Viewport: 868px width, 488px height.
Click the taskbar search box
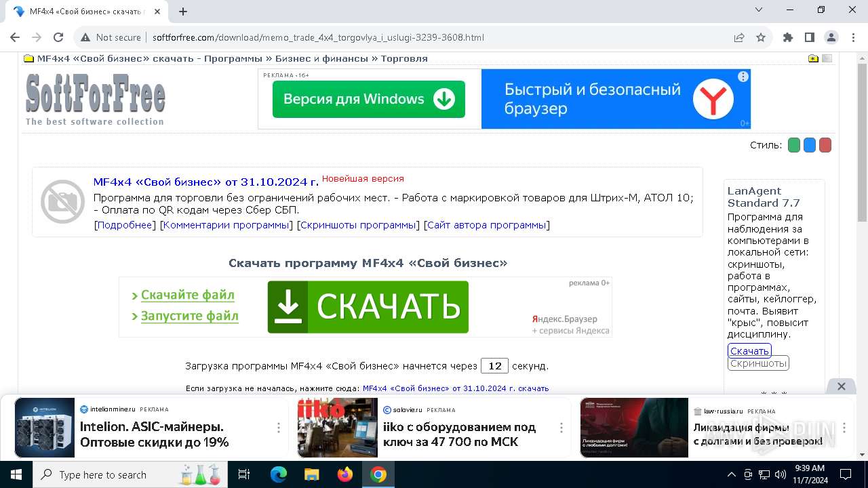point(131,474)
